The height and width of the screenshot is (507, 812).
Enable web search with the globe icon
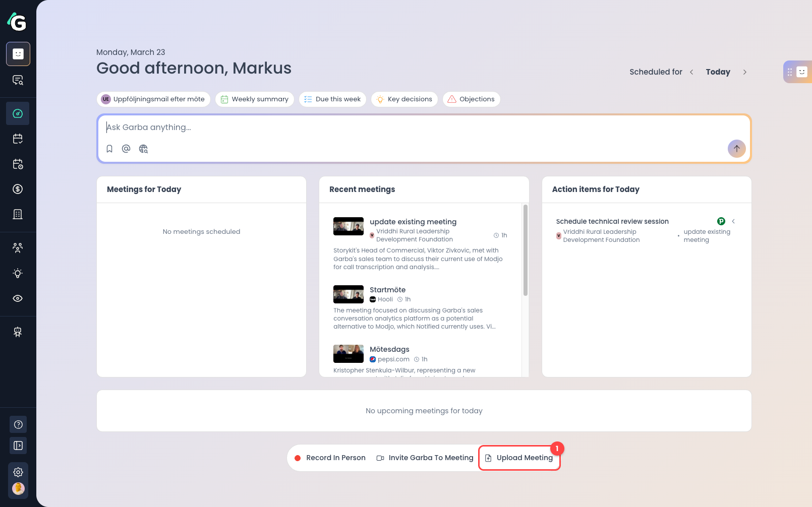pyautogui.click(x=143, y=149)
